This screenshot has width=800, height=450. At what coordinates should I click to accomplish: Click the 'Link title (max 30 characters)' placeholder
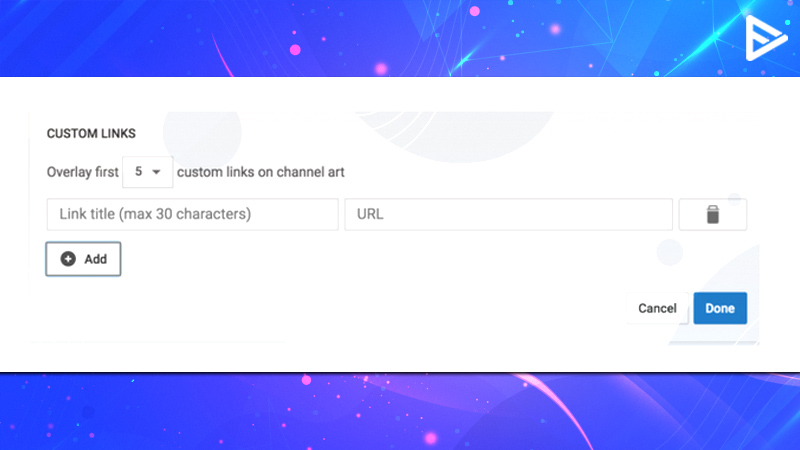tap(155, 214)
